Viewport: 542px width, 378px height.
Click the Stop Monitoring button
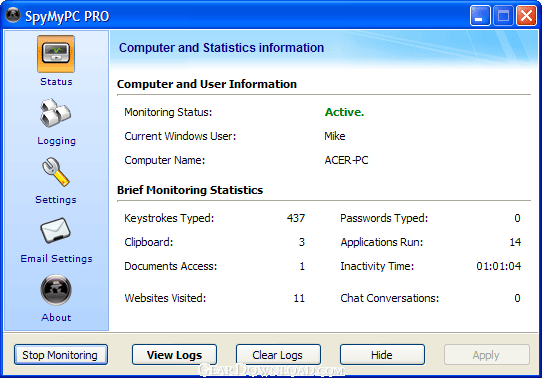(x=61, y=355)
